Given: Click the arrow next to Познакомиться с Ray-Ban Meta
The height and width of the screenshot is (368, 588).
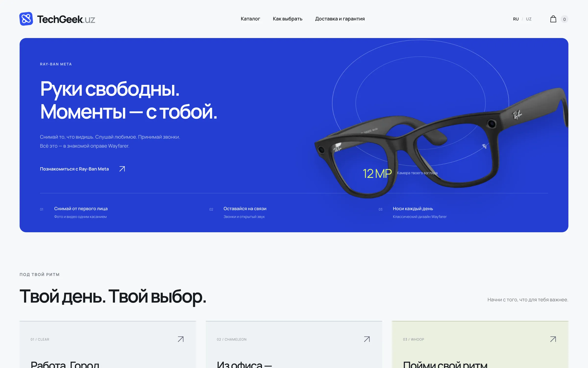Looking at the screenshot, I should (x=122, y=169).
